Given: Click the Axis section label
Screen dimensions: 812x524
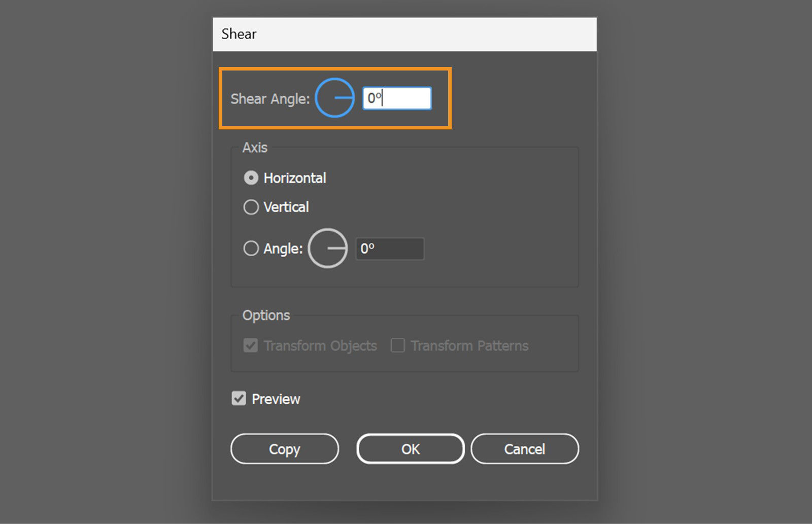Looking at the screenshot, I should click(x=256, y=147).
